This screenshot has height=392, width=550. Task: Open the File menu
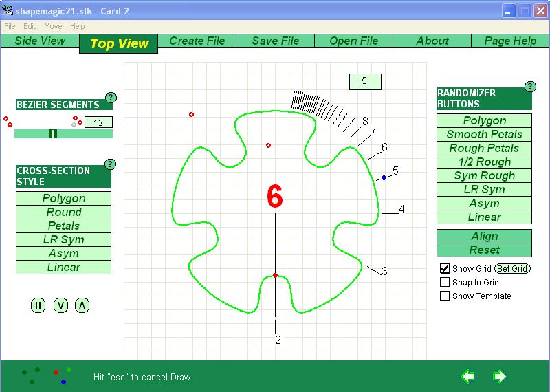click(10, 26)
